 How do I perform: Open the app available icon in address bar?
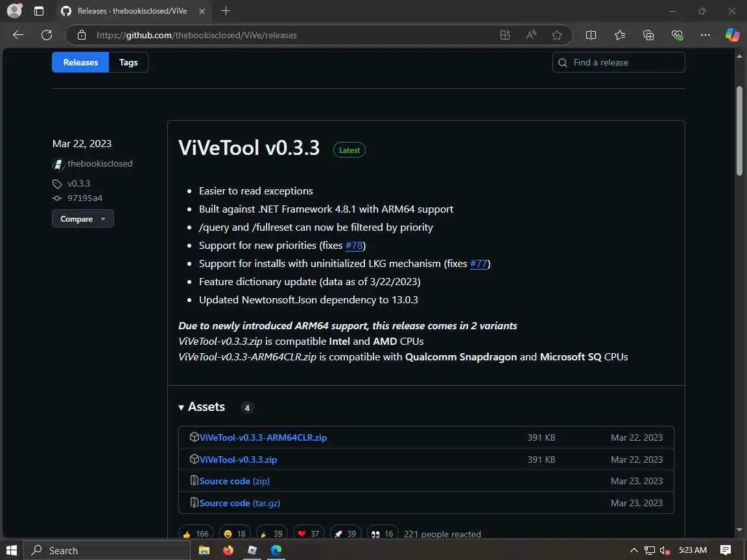[x=505, y=35]
